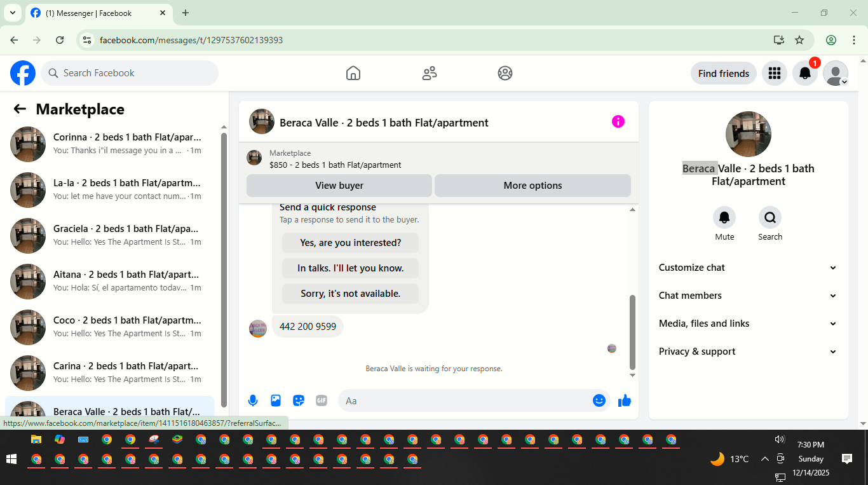Image resolution: width=868 pixels, height=485 pixels.
Task: Show hidden system tray icons
Action: (764, 458)
